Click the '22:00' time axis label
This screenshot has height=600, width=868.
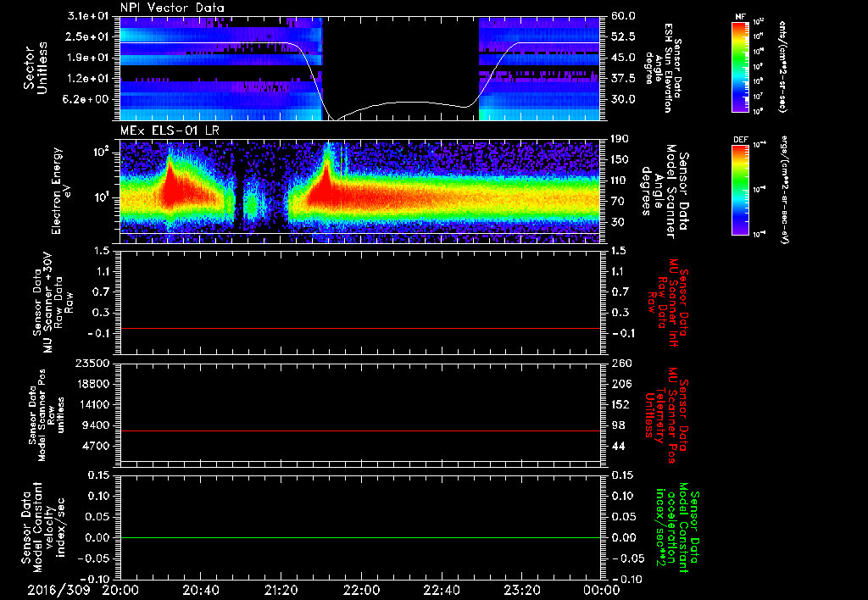point(361,590)
